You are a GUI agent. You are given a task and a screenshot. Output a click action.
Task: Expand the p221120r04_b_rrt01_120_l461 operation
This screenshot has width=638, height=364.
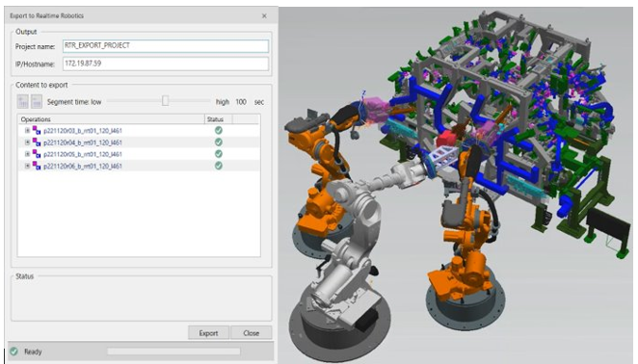27,143
